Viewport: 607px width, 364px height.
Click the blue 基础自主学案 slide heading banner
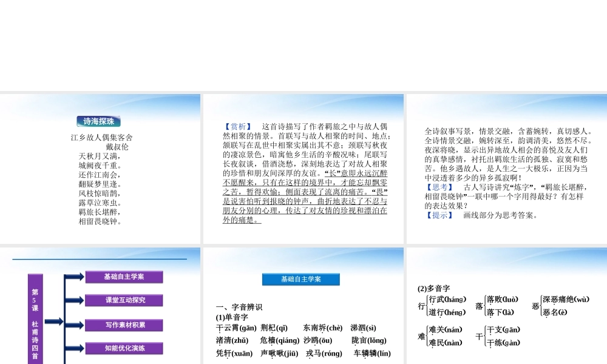(x=301, y=279)
